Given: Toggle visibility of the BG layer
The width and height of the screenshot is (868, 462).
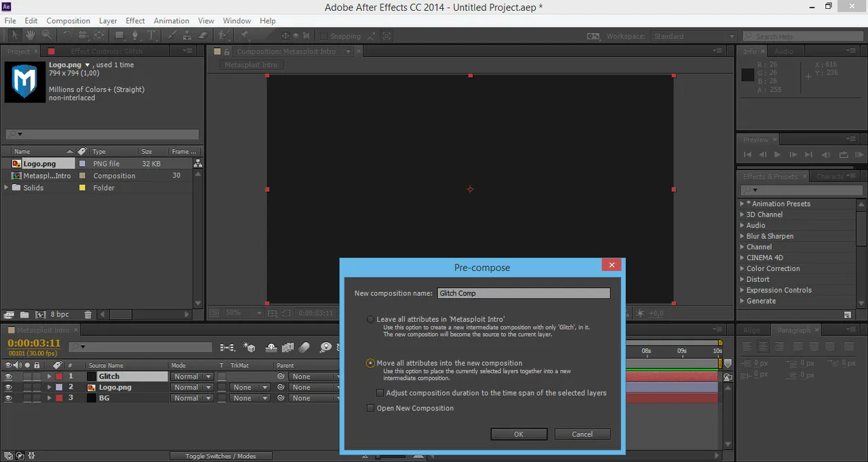Looking at the screenshot, I should coord(8,398).
